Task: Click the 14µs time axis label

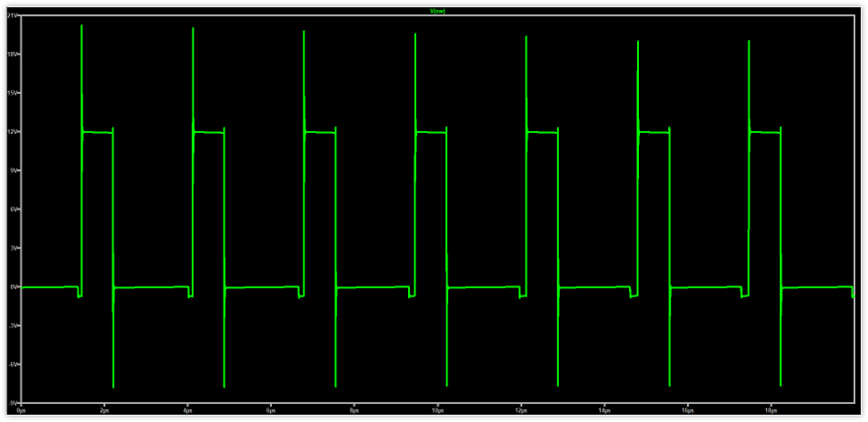Action: (604, 410)
